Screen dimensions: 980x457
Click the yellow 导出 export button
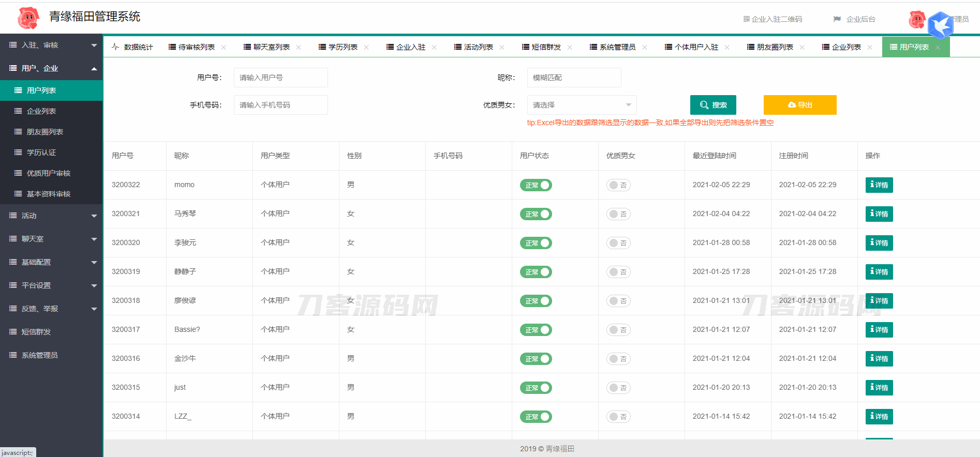coord(799,105)
